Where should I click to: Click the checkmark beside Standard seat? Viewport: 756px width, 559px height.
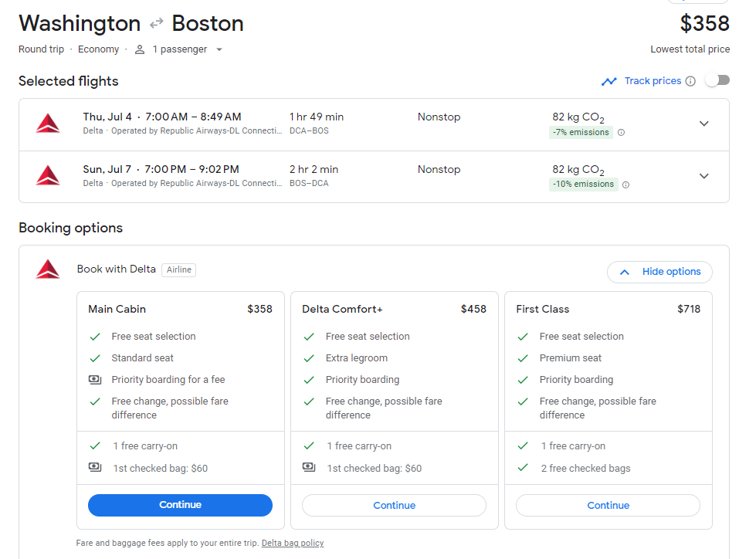click(x=95, y=358)
